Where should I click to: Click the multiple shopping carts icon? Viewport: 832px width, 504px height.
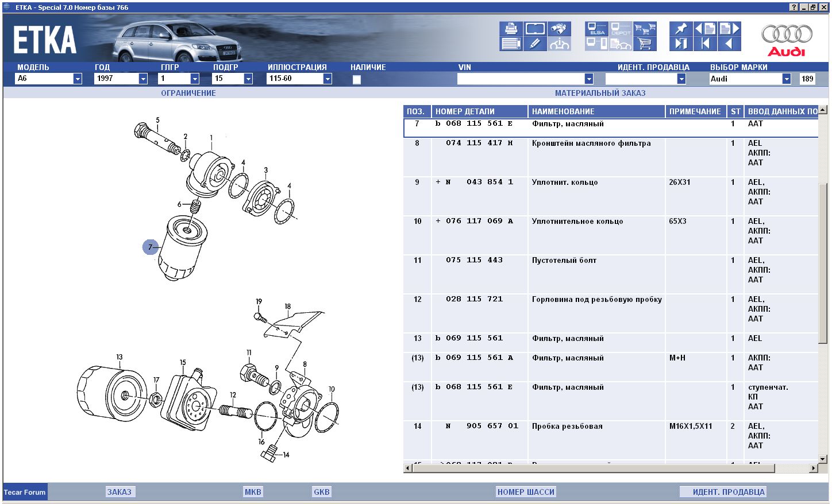(645, 29)
